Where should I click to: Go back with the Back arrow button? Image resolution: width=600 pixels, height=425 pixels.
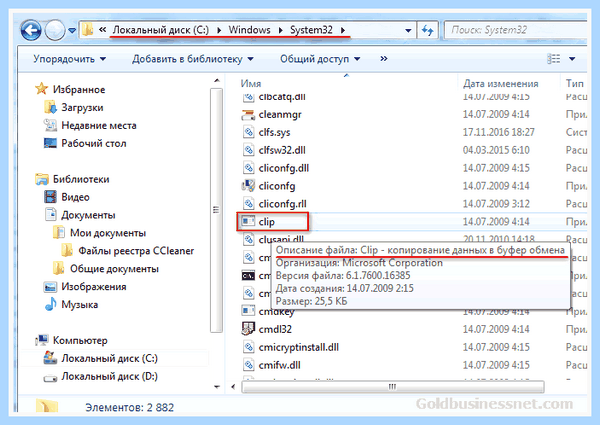point(31,30)
